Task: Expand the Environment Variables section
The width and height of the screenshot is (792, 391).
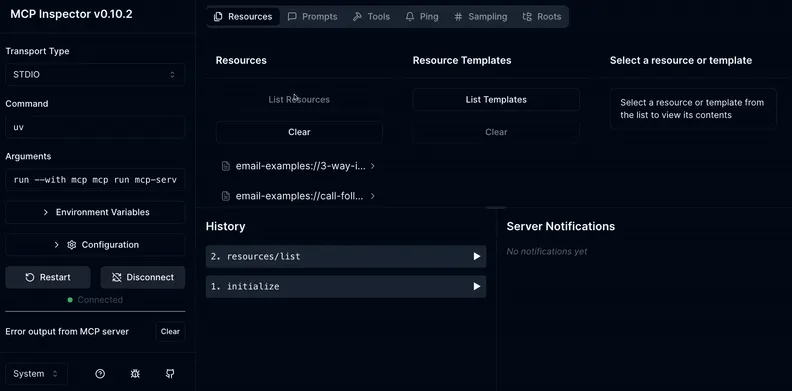Action: pyautogui.click(x=95, y=212)
